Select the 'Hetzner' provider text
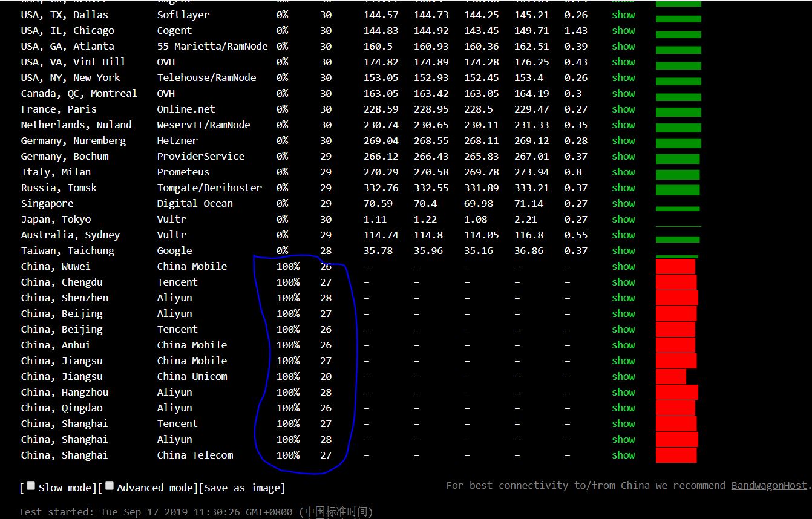Viewport: 812px width, 519px height. (x=177, y=140)
